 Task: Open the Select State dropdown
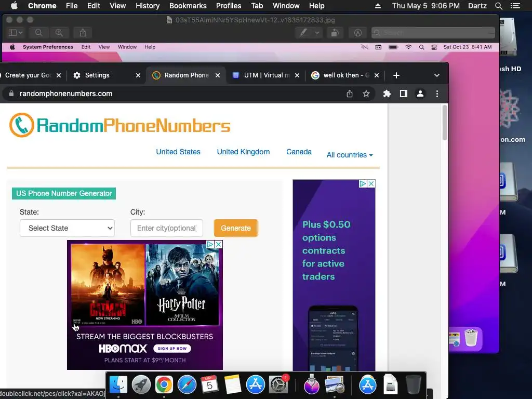click(67, 228)
